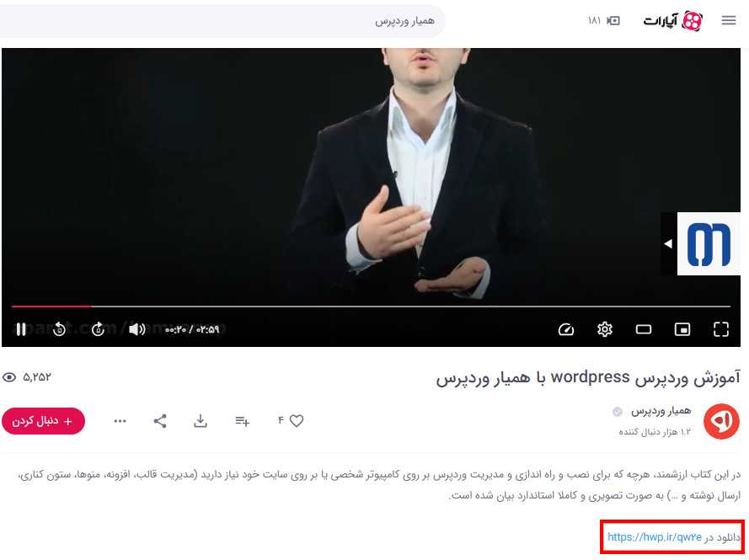Screen dimensions: 749x560
Task: Open playback speed control
Action: point(566,329)
